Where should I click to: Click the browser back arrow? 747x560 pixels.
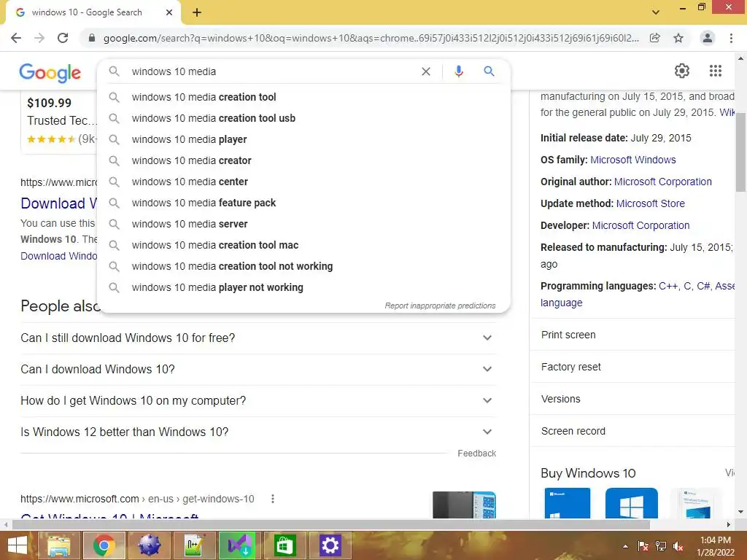click(x=16, y=38)
